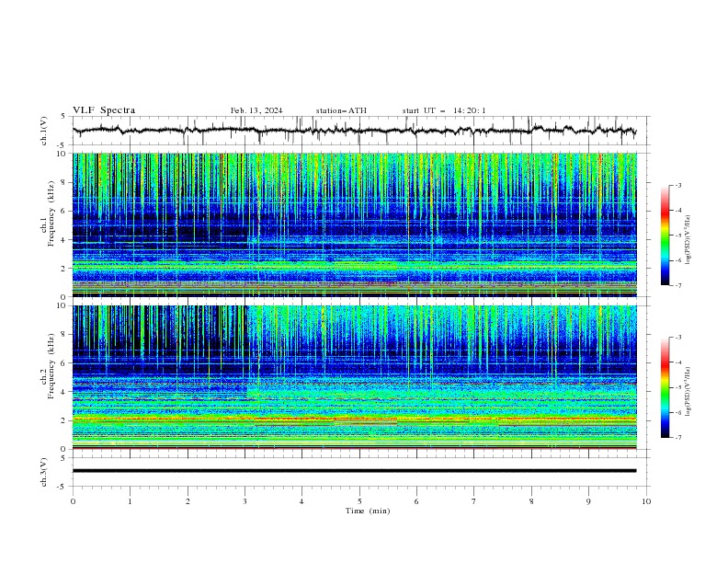
Task: Click the '10' tick on time axis
Action: pyautogui.click(x=646, y=501)
